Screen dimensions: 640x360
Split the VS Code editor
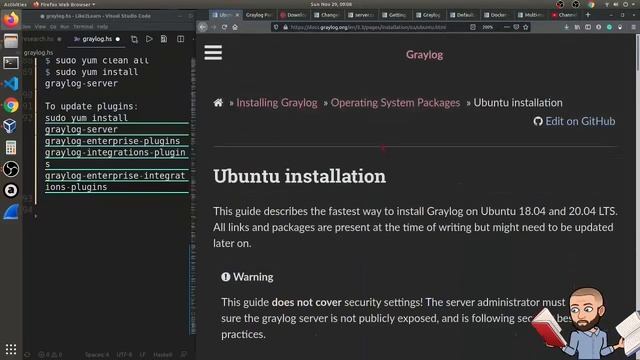[180, 39]
